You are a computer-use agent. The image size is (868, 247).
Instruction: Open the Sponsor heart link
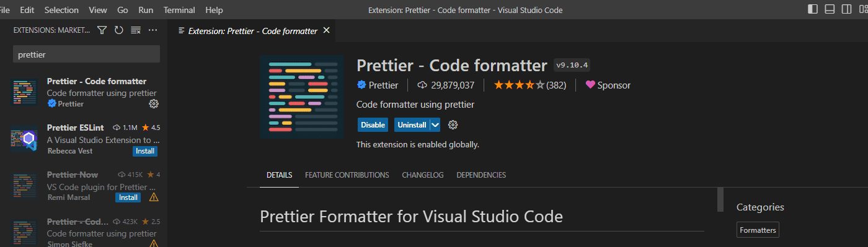608,85
